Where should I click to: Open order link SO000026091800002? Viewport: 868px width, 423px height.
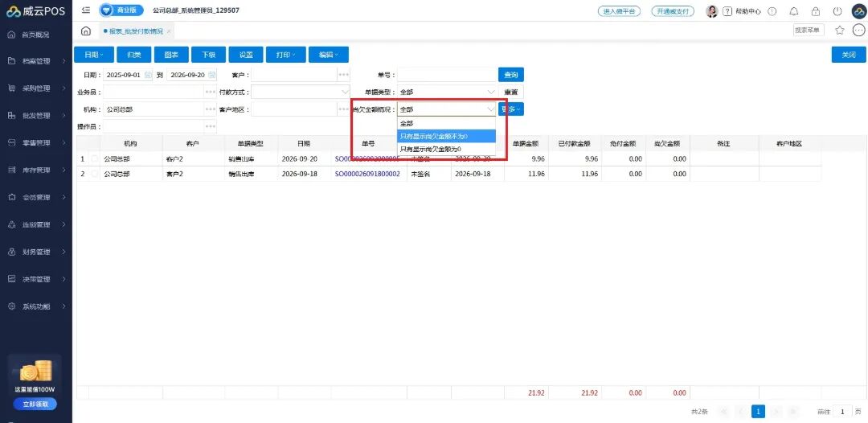click(367, 174)
